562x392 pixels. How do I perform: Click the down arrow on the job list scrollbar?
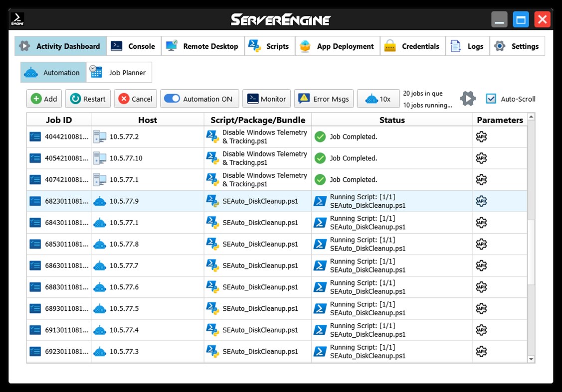point(530,359)
